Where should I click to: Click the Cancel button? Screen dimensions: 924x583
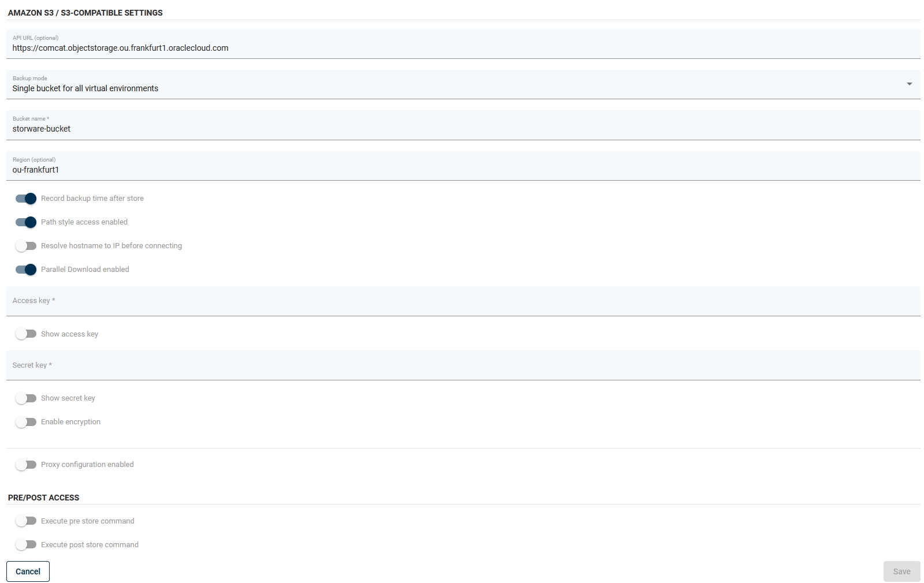pyautogui.click(x=28, y=571)
